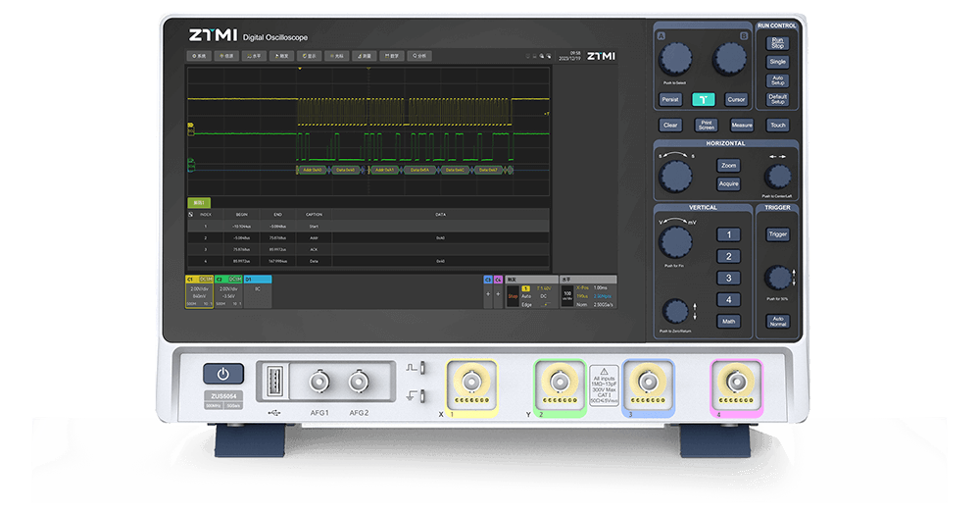Toggle the Run Stop button

click(777, 42)
